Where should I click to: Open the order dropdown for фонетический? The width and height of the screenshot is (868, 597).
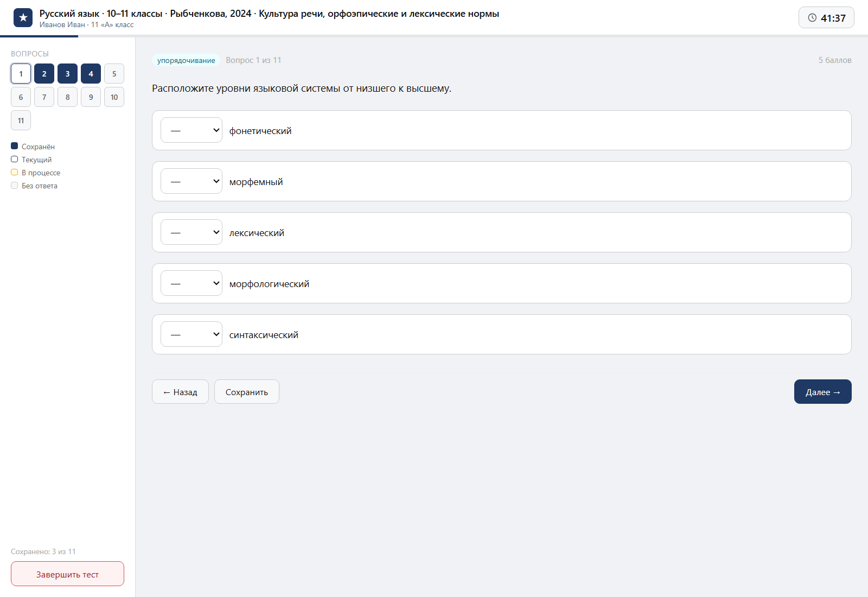192,130
